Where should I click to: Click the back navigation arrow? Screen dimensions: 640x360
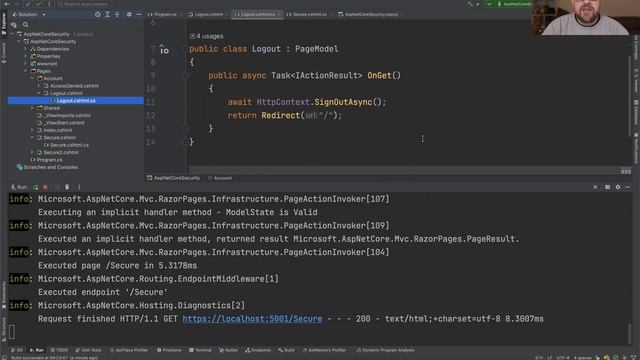pos(7,4)
